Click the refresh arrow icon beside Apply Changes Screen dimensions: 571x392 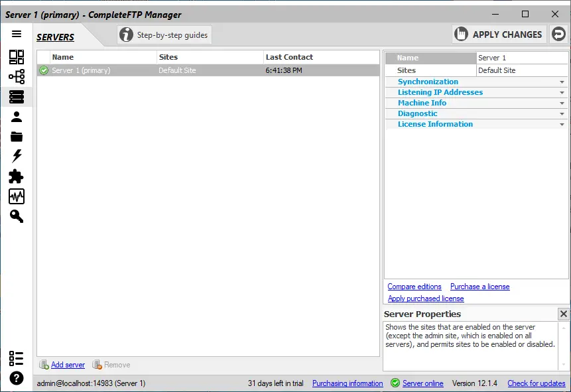click(558, 34)
